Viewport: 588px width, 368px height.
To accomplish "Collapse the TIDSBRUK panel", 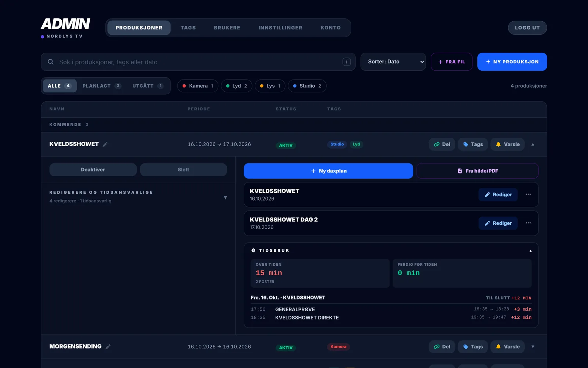I will pos(530,251).
